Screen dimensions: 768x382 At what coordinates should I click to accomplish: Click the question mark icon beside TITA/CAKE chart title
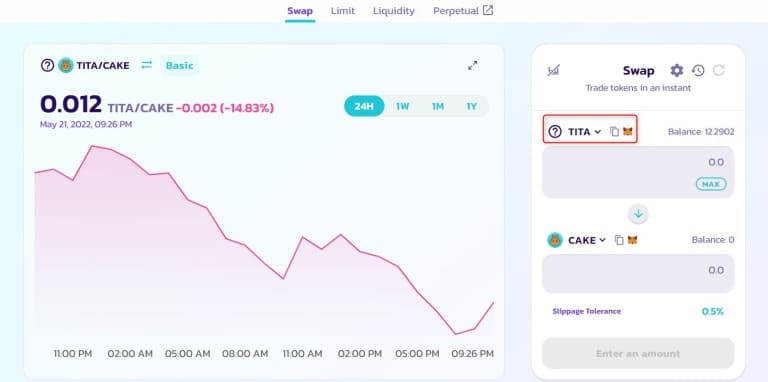[x=47, y=65]
